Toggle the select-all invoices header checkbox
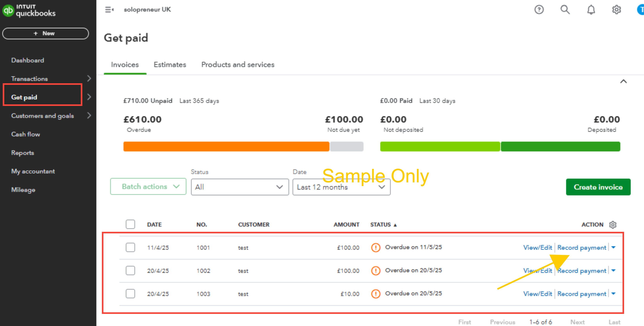Viewport: 644px width, 326px height. pyautogui.click(x=130, y=224)
